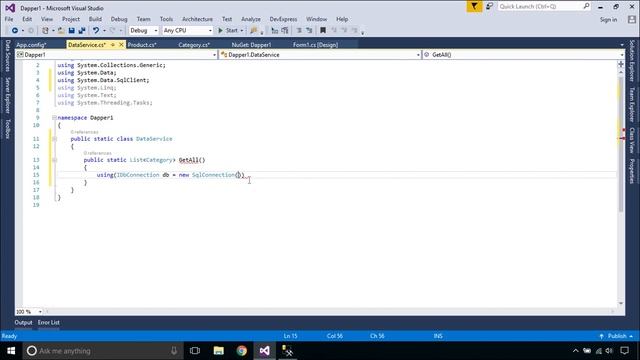Switch to the Product.cs tab

pos(142,45)
